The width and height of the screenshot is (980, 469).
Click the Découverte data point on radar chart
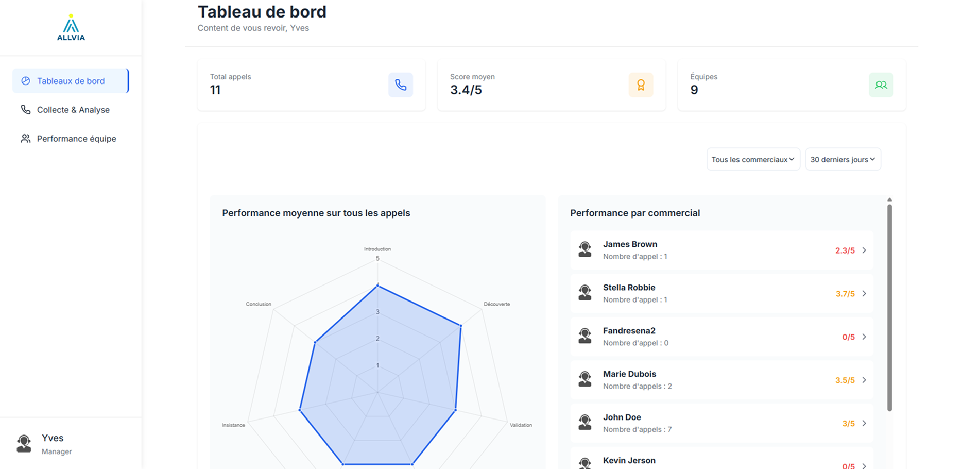[460, 326]
